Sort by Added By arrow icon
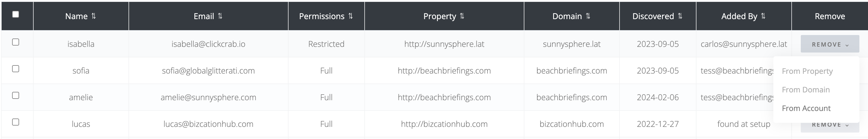The image size is (868, 139). pyautogui.click(x=763, y=16)
